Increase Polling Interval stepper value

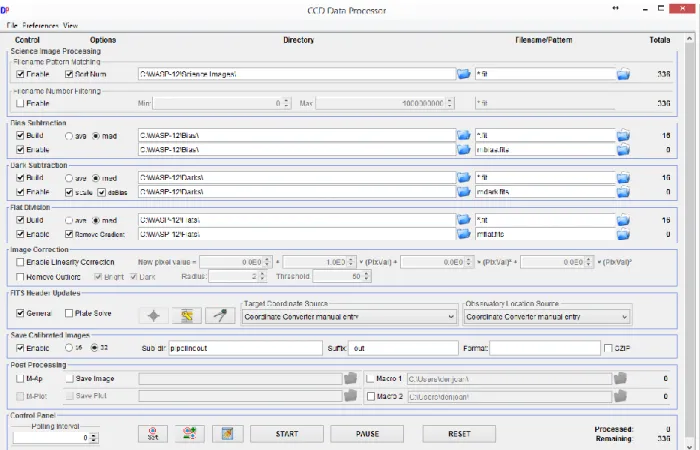pos(93,435)
